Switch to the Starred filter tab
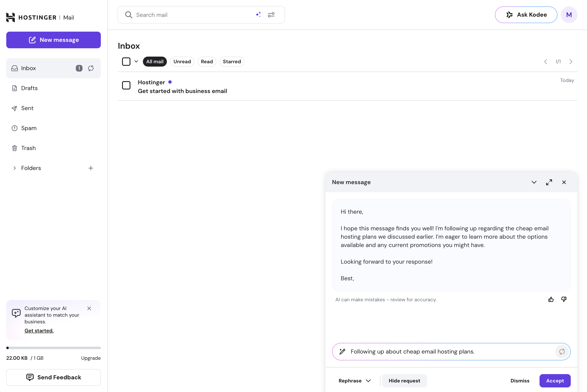Screen dimensions: 587x392 [x=231, y=62]
